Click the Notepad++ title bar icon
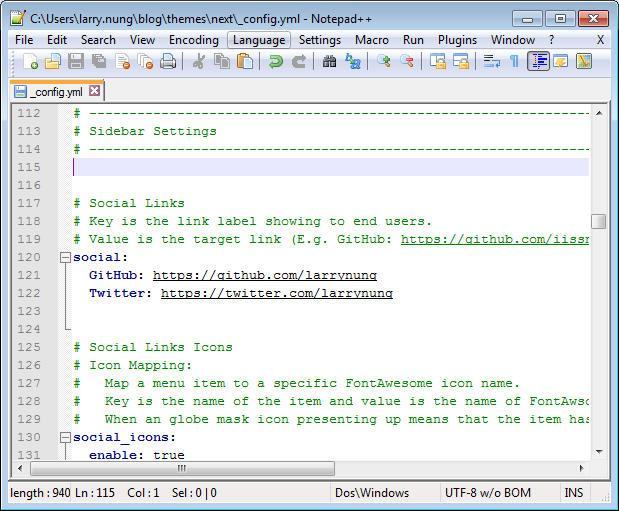 17,19
